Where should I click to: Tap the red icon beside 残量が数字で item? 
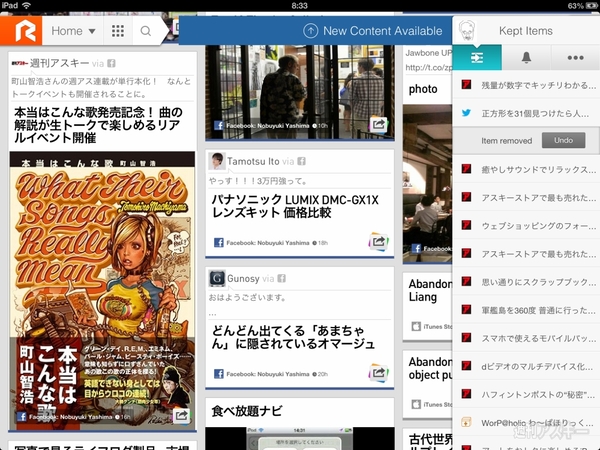[466, 85]
